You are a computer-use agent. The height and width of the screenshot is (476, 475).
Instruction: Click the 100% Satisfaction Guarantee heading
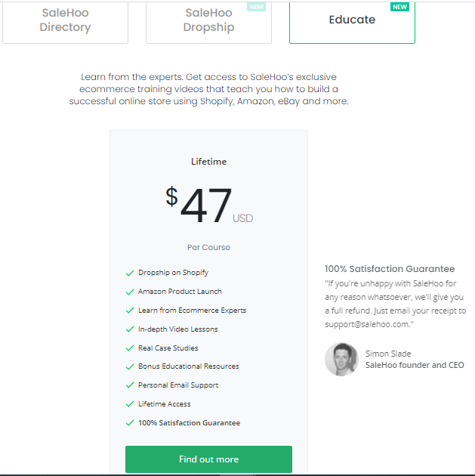point(390,269)
